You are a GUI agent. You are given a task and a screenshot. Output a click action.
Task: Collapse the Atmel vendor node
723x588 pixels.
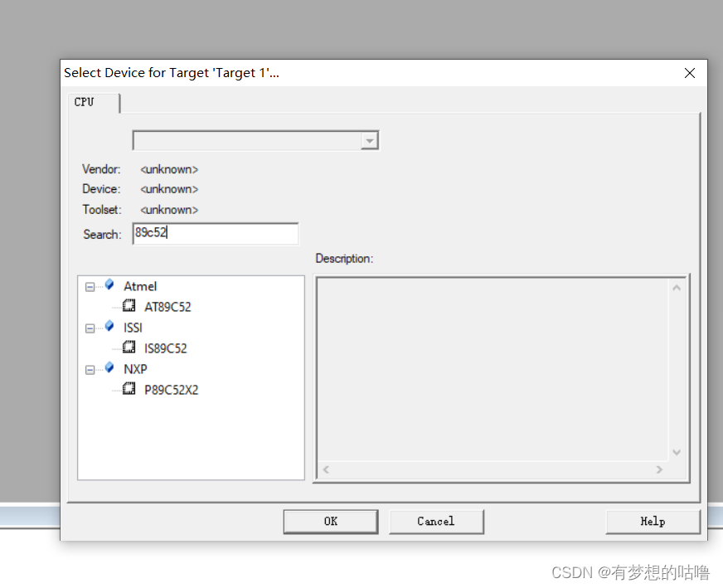pyautogui.click(x=90, y=287)
